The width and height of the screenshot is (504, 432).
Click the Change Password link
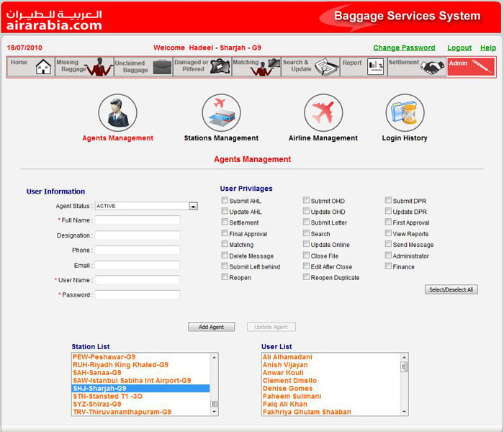point(404,48)
